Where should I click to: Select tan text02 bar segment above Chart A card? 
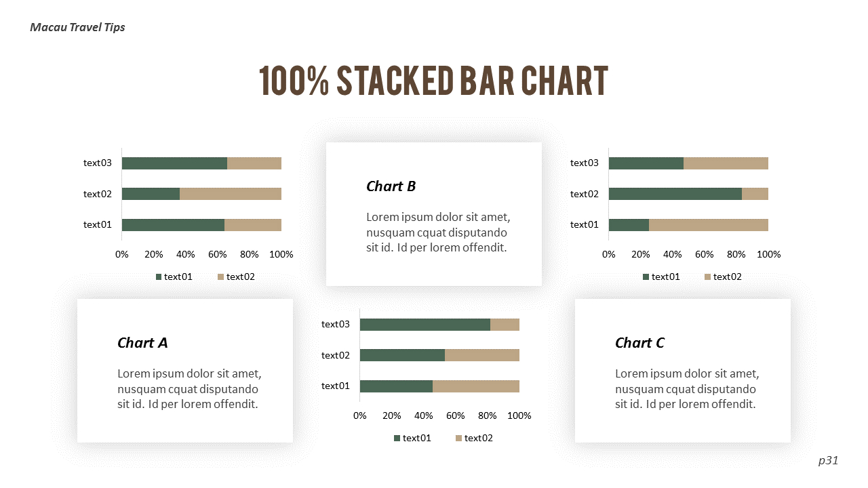point(231,194)
